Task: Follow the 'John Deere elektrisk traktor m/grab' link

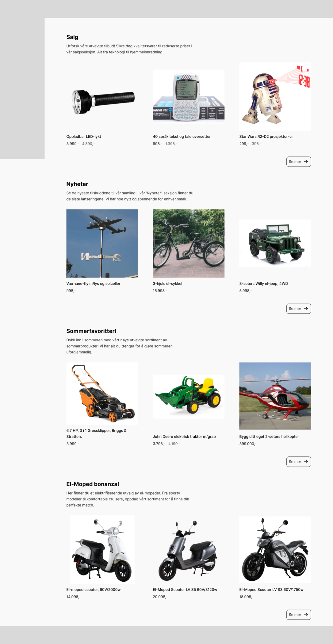Action: (184, 436)
